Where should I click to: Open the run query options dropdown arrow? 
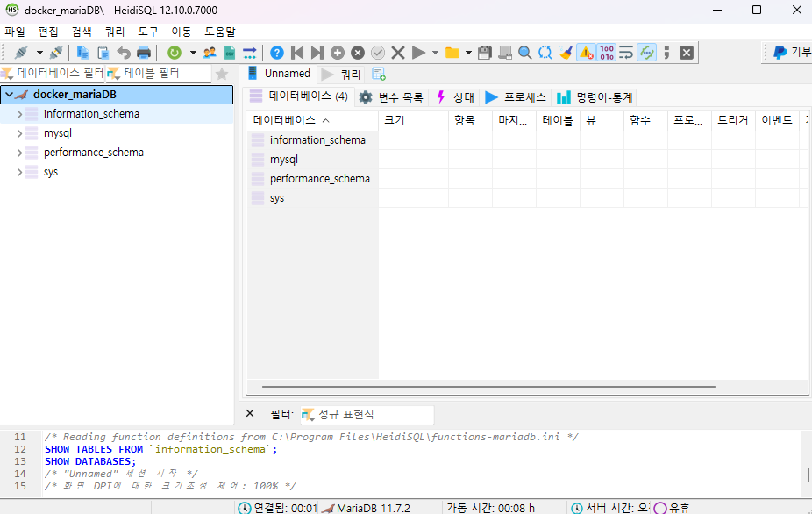pyautogui.click(x=435, y=53)
